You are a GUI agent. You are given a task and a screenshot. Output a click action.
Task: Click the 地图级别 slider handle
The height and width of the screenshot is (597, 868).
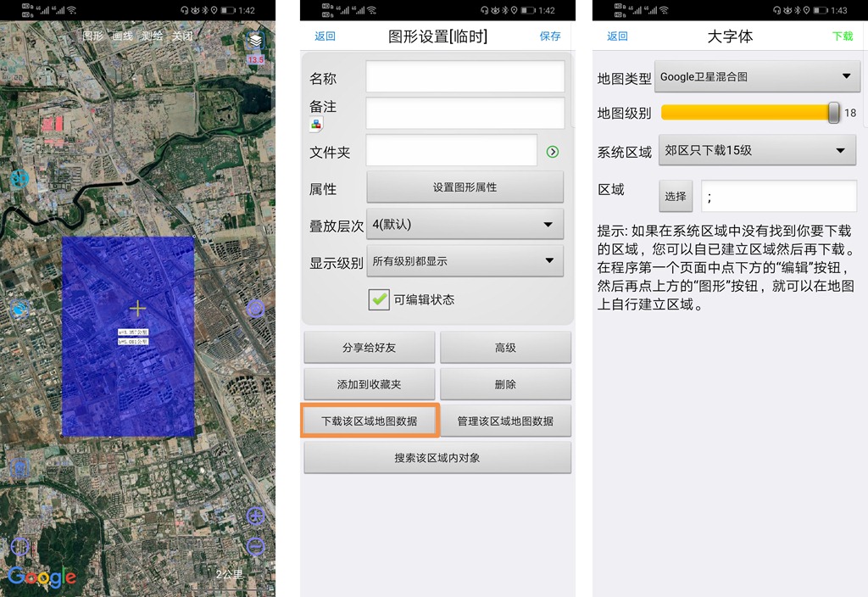pyautogui.click(x=833, y=113)
